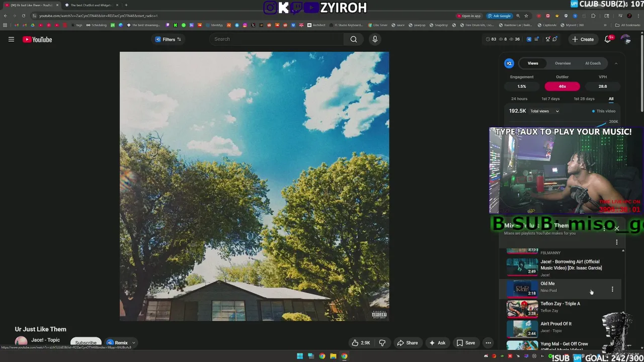Open the Jace! - Topic channel link
The height and width of the screenshot is (362, 644).
[x=45, y=340]
